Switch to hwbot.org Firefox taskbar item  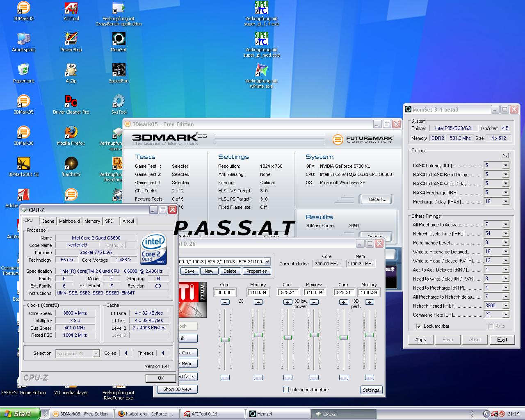(x=147, y=414)
